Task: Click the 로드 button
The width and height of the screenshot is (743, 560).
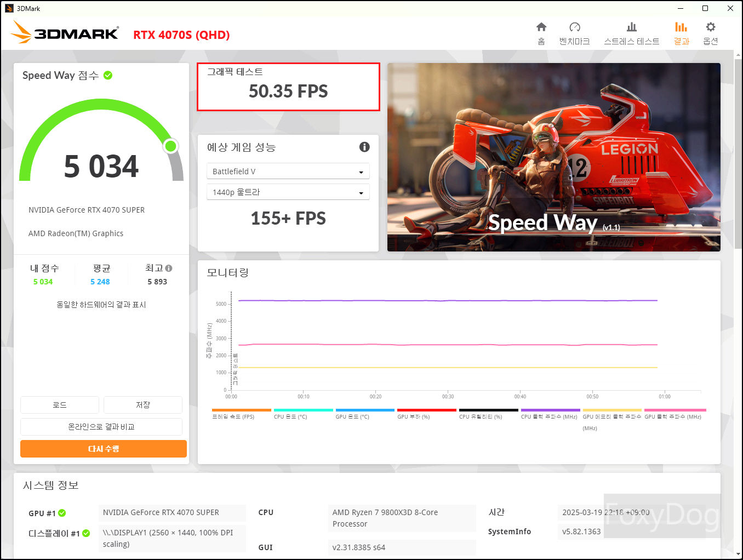Action: [60, 405]
